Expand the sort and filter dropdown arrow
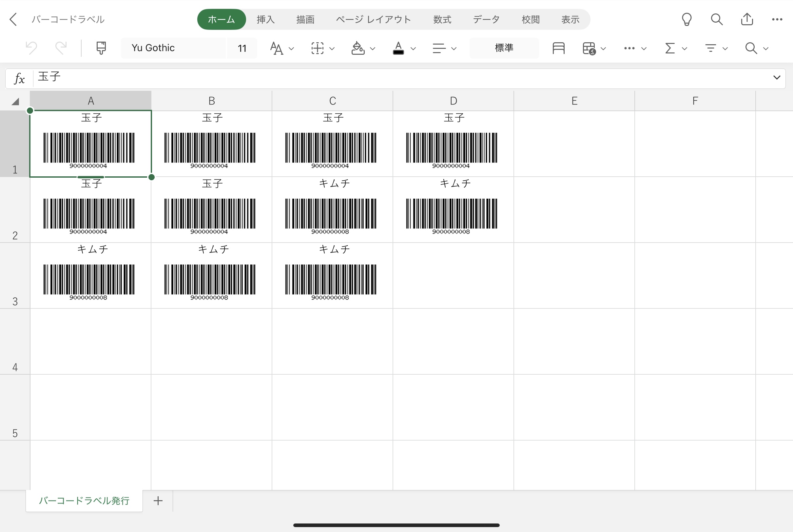This screenshot has width=793, height=532. coord(725,49)
